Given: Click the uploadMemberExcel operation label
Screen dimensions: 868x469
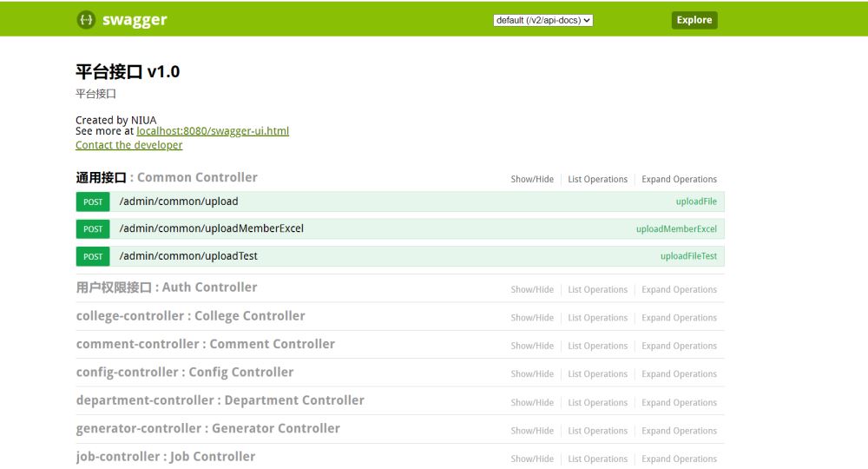Looking at the screenshot, I should (x=676, y=228).
